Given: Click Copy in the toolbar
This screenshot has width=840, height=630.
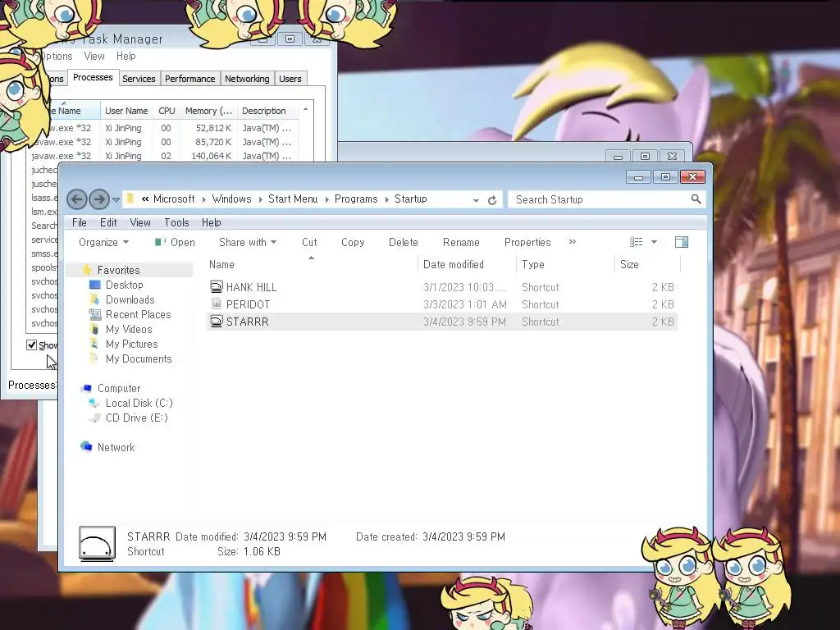Looking at the screenshot, I should [x=353, y=242].
